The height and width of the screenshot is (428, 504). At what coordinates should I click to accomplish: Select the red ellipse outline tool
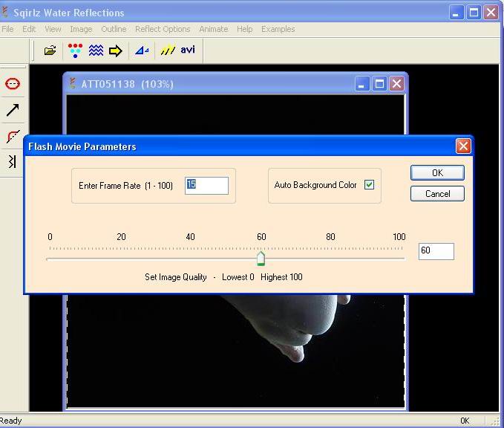coord(13,84)
